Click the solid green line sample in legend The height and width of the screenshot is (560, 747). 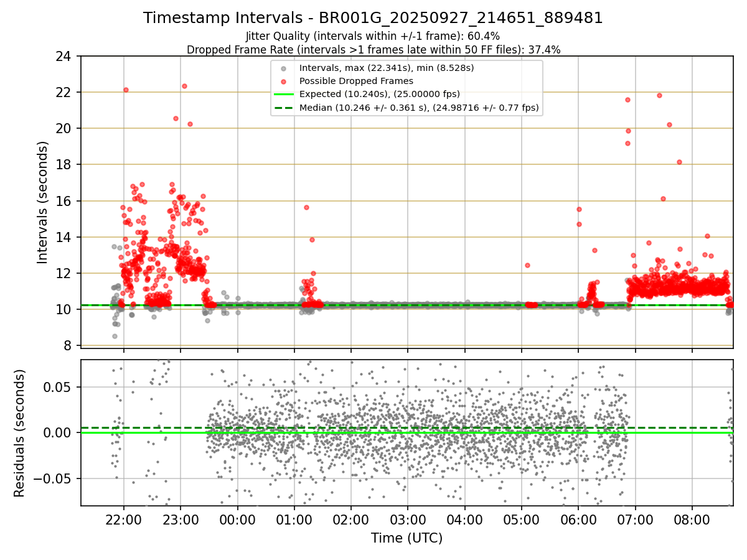pos(283,95)
